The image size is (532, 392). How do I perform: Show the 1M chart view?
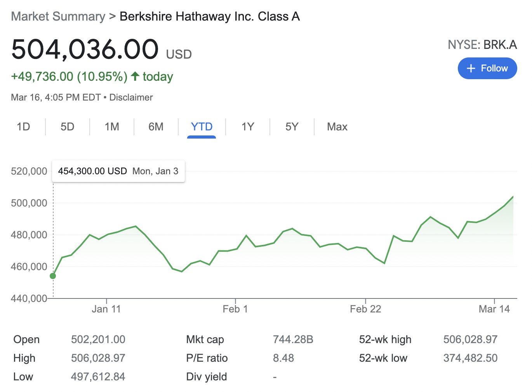click(112, 127)
